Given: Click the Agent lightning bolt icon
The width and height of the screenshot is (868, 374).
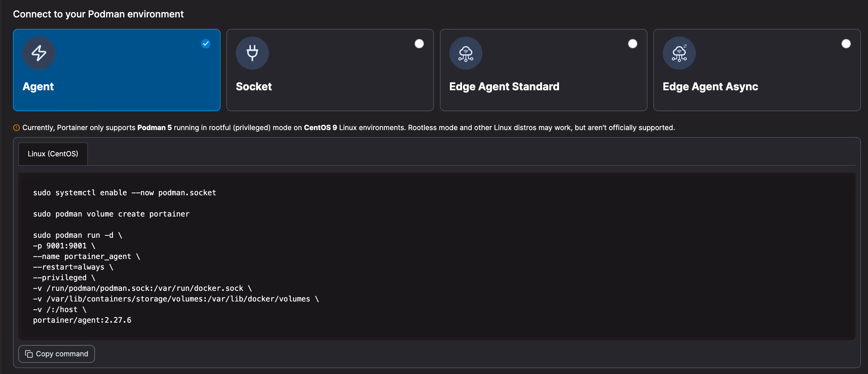Looking at the screenshot, I should pos(39,53).
